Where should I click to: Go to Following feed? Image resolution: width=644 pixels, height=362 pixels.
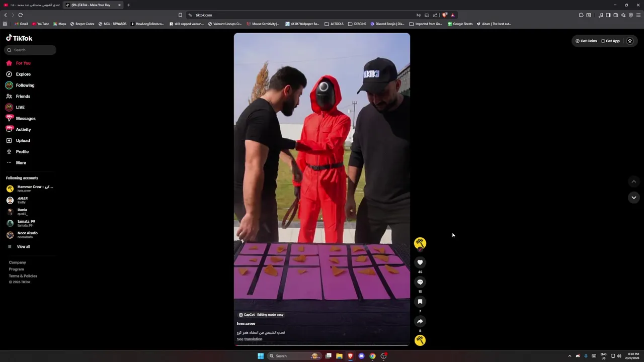pos(20,85)
